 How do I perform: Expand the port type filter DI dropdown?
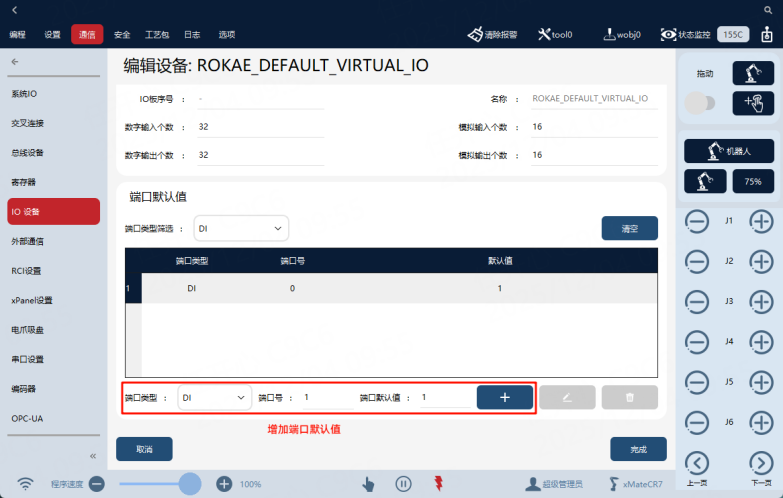point(241,228)
